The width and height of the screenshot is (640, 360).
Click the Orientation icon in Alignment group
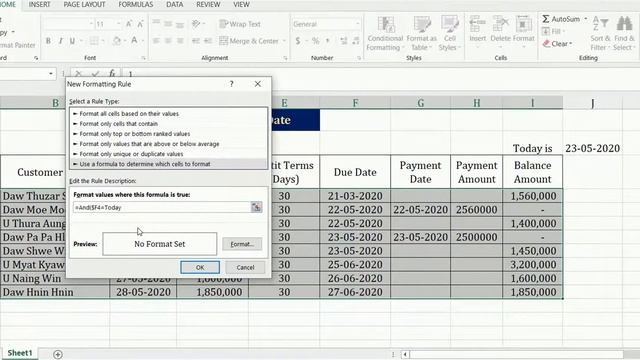point(196,24)
